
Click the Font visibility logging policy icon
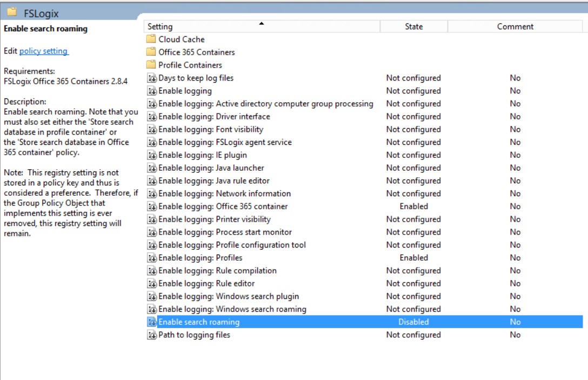click(152, 129)
